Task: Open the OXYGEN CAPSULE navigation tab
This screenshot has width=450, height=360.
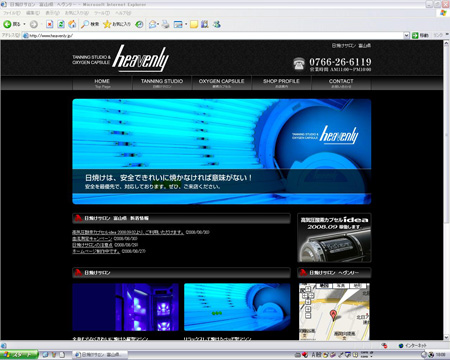Action: click(x=222, y=83)
